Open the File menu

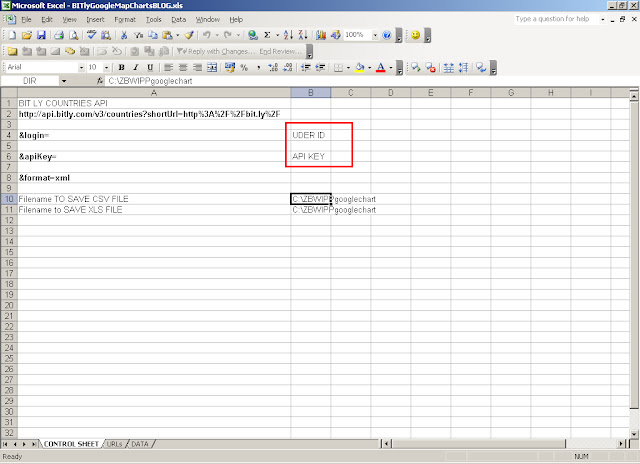(x=26, y=19)
